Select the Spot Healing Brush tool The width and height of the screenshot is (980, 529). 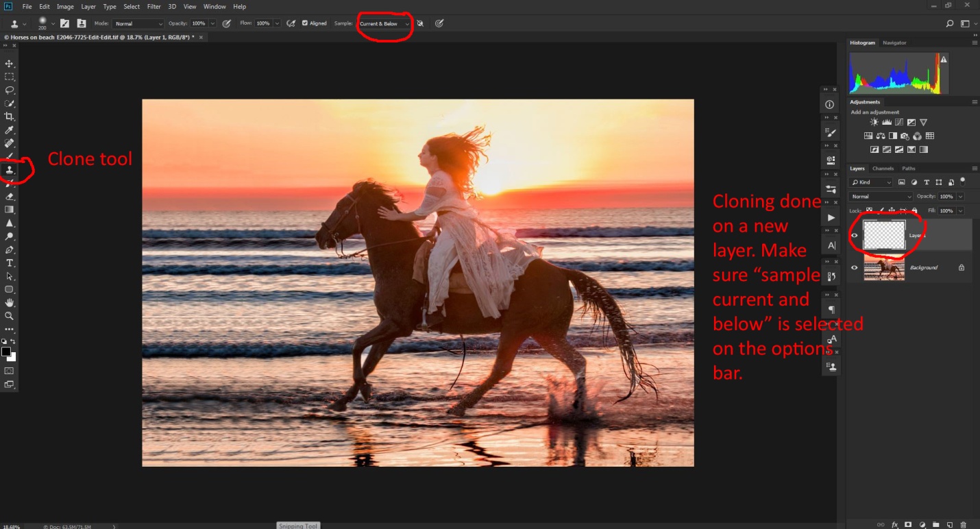point(10,143)
